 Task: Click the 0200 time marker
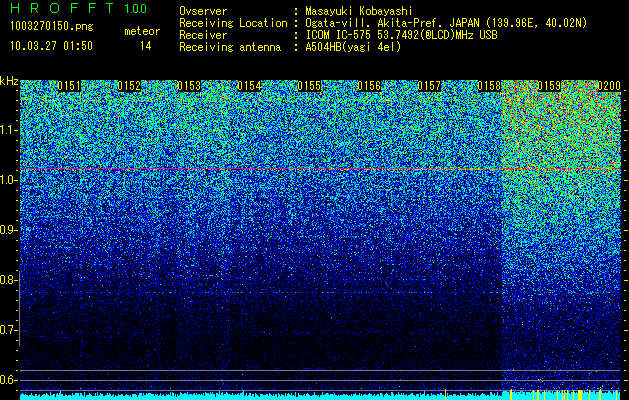pos(609,86)
